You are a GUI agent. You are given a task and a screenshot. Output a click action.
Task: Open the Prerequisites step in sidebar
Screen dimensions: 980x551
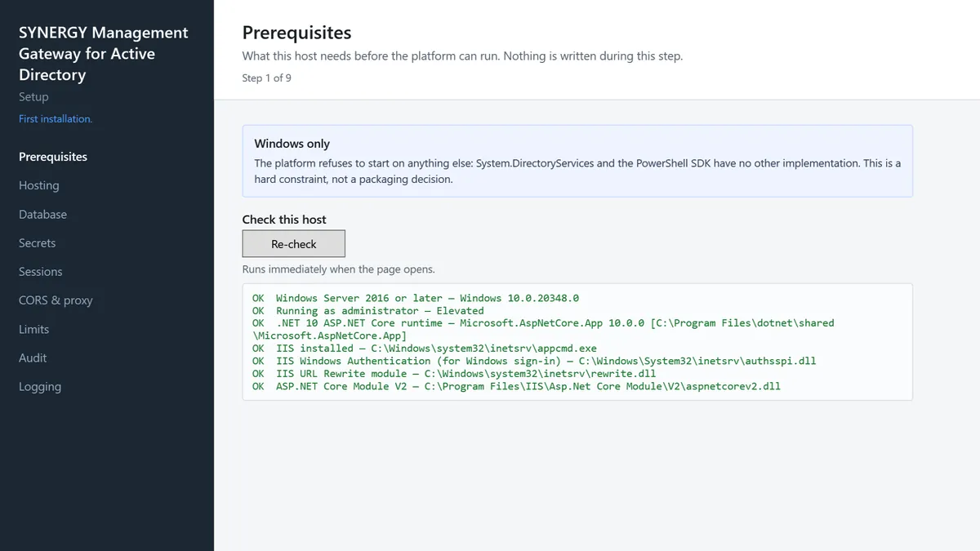tap(53, 157)
